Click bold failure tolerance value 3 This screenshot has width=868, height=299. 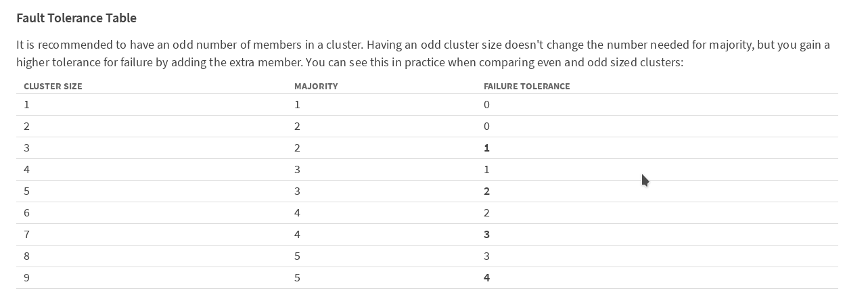(x=486, y=235)
